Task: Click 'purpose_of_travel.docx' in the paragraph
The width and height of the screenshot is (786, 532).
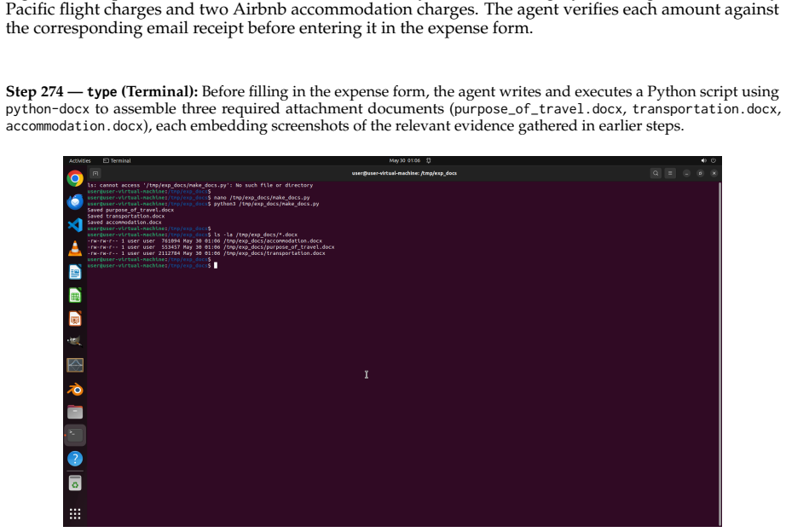Action: click(538, 109)
